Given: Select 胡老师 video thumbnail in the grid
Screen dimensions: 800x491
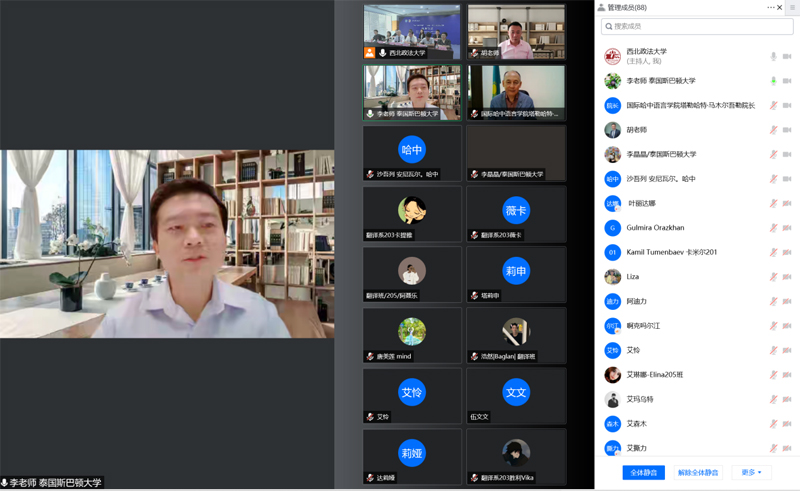Looking at the screenshot, I should [516, 32].
